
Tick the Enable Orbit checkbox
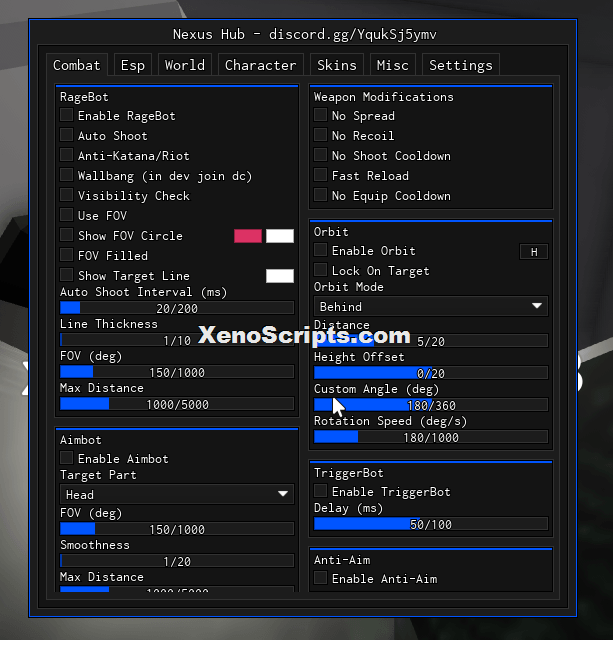click(x=320, y=250)
